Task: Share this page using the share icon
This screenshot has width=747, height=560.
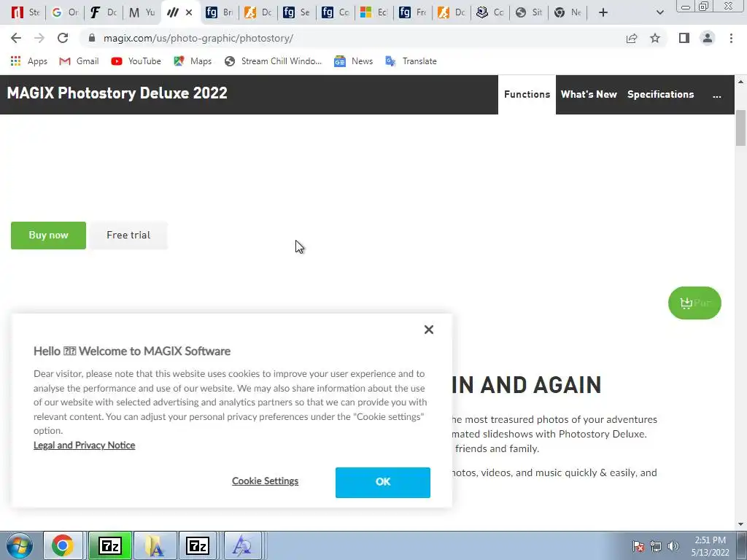Action: coord(632,38)
